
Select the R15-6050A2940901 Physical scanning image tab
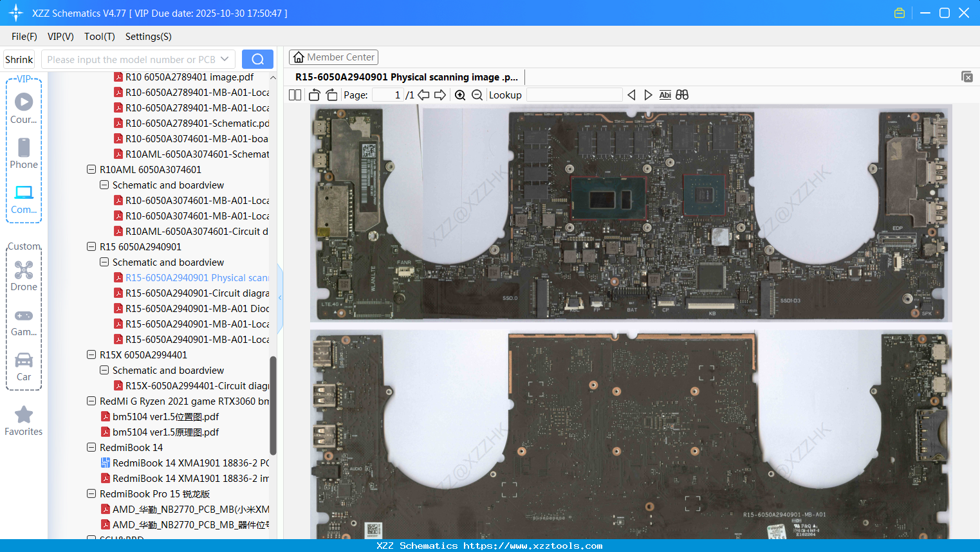(x=407, y=77)
